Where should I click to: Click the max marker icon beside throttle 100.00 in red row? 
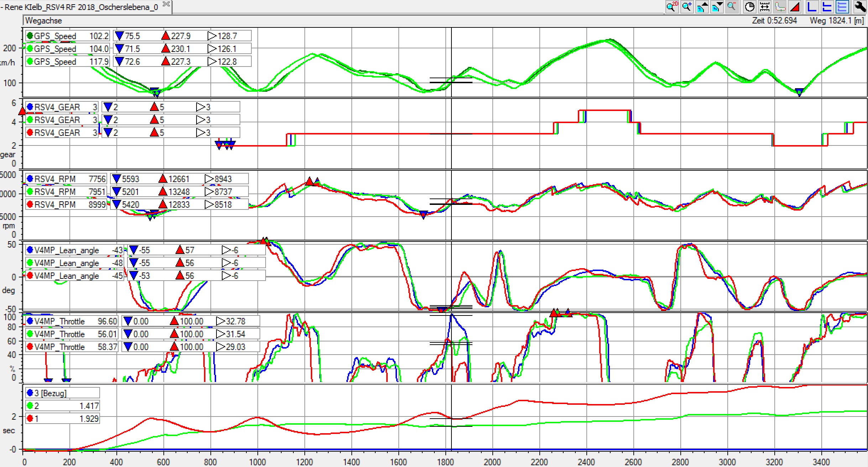coord(174,347)
